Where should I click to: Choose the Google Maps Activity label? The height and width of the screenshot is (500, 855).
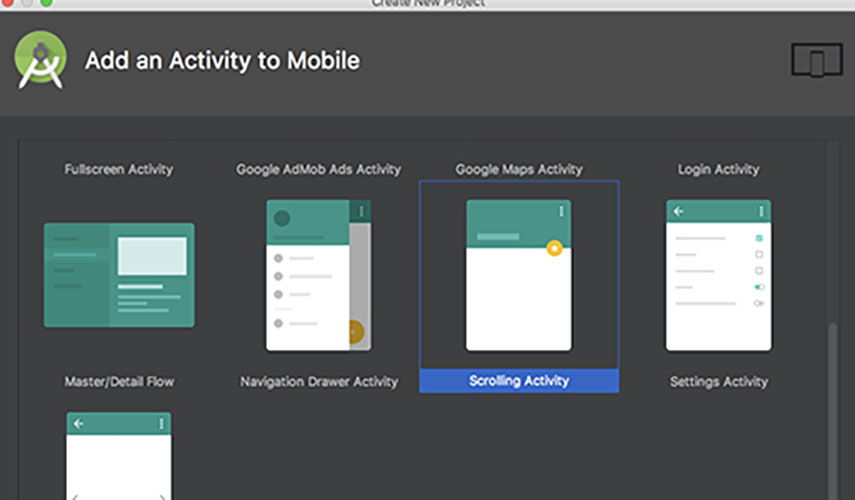point(519,170)
